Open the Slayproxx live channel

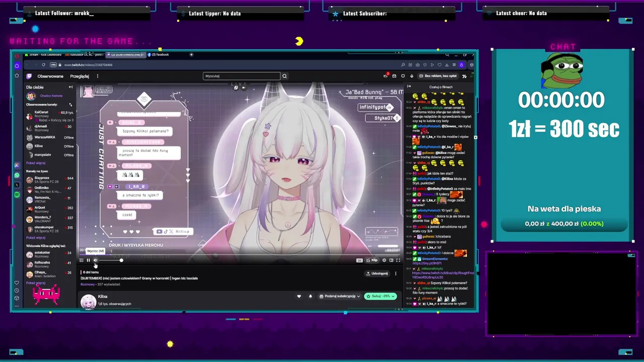click(50, 179)
